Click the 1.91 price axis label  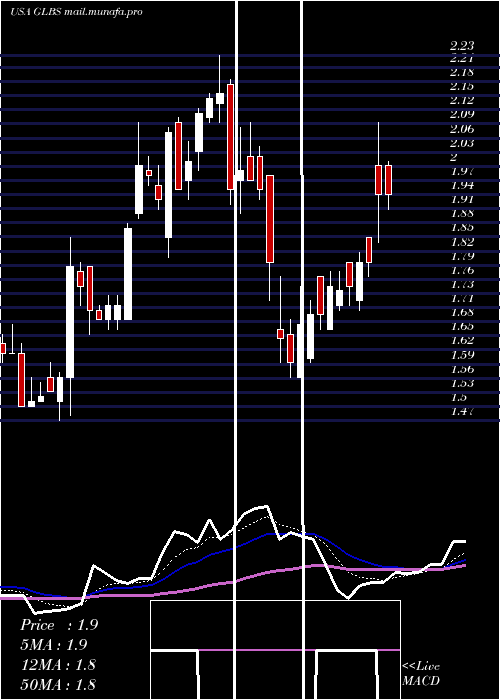pos(462,199)
